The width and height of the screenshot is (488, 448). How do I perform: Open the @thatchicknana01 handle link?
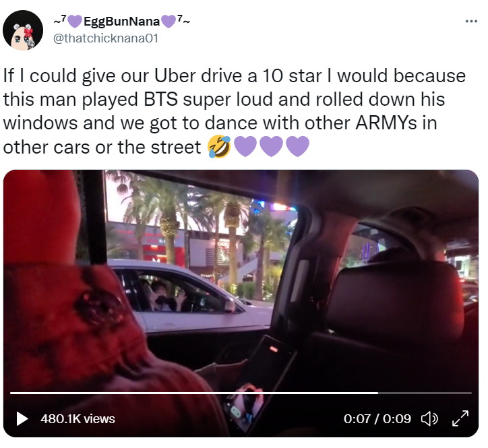[106, 38]
